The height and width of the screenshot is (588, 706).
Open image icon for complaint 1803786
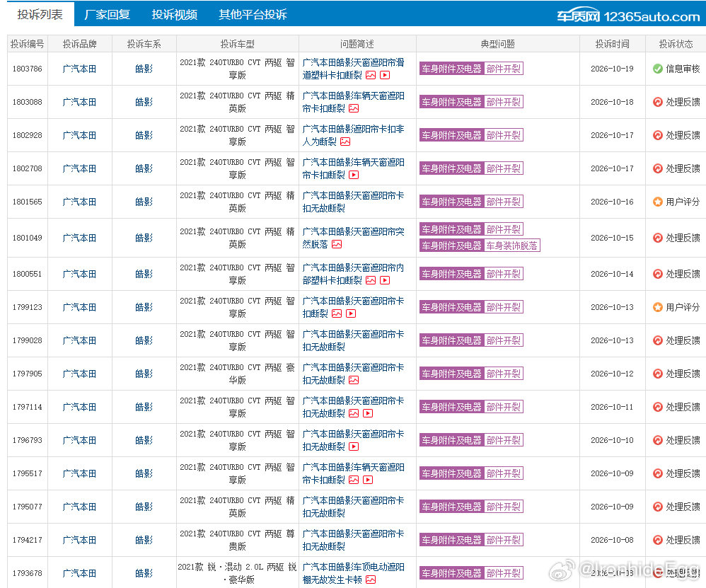(x=371, y=75)
